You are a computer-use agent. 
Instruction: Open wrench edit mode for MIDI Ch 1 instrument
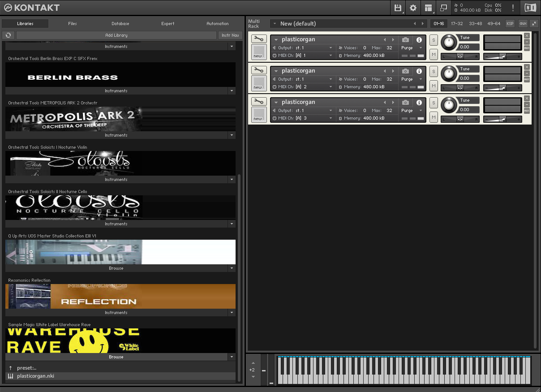click(x=258, y=39)
